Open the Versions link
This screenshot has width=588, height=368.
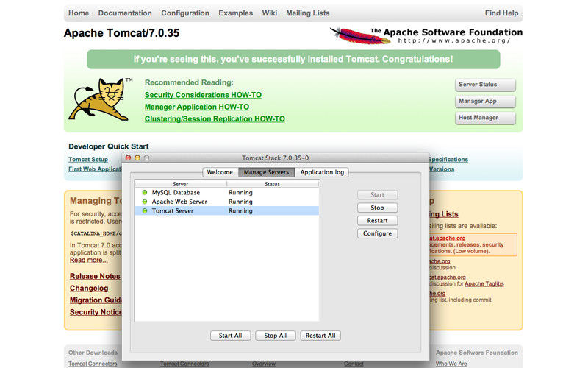pyautogui.click(x=442, y=169)
